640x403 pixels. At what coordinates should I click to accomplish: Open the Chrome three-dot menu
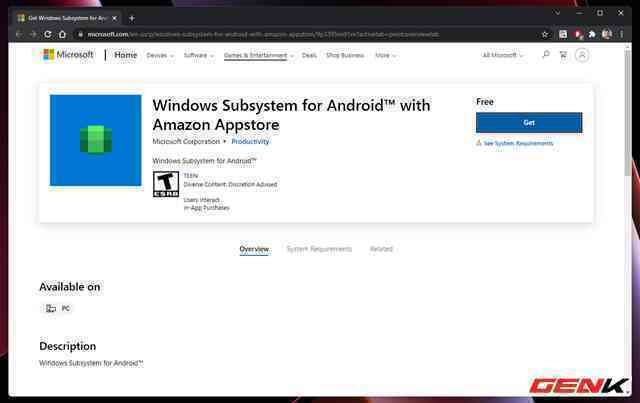[x=622, y=34]
